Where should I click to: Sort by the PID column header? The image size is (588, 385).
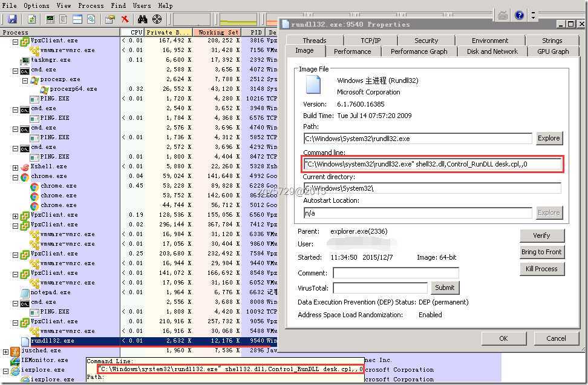(254, 32)
